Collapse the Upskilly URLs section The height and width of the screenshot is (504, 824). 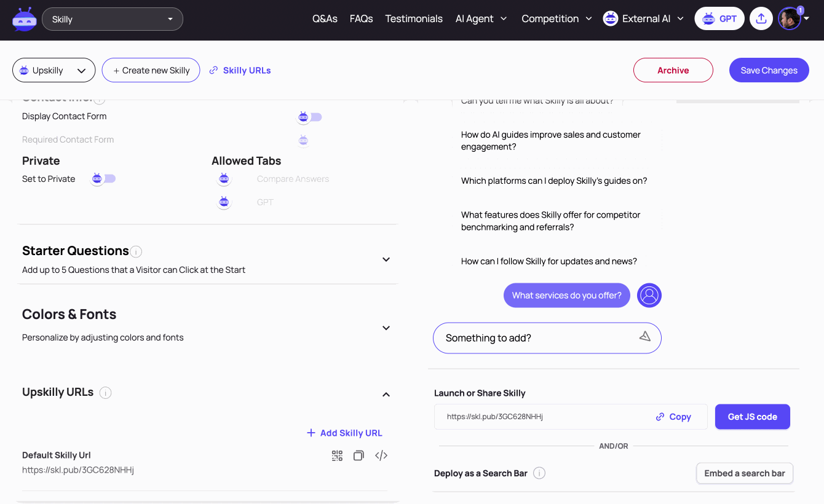tap(386, 395)
